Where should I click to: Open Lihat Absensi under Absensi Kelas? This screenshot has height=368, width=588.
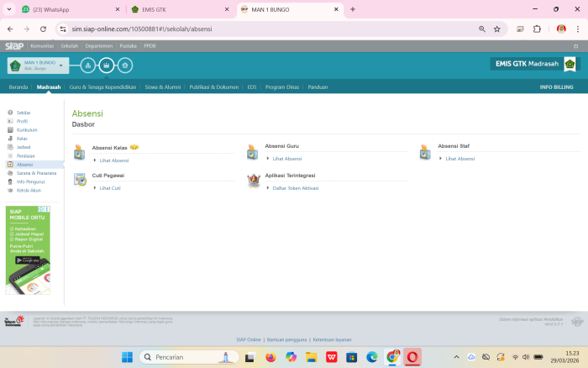pos(114,160)
